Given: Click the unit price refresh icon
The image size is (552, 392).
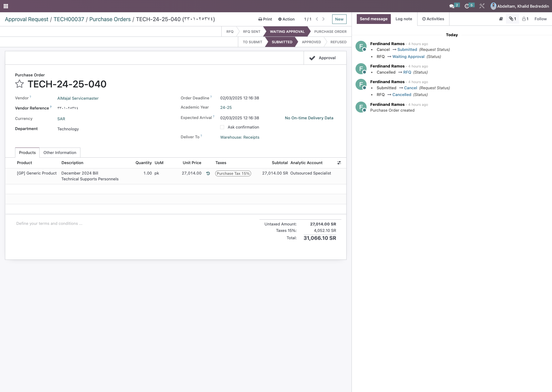Looking at the screenshot, I should pos(208,173).
